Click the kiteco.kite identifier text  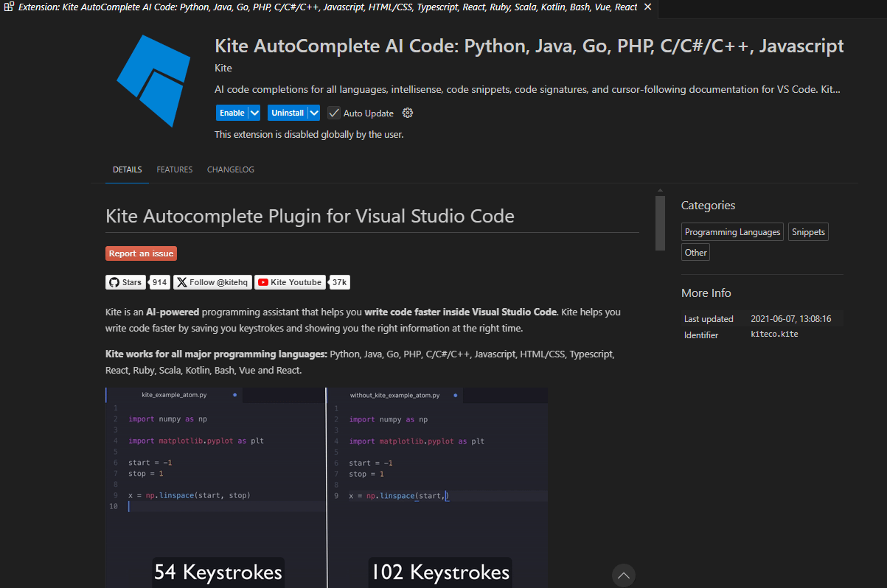[x=774, y=334]
